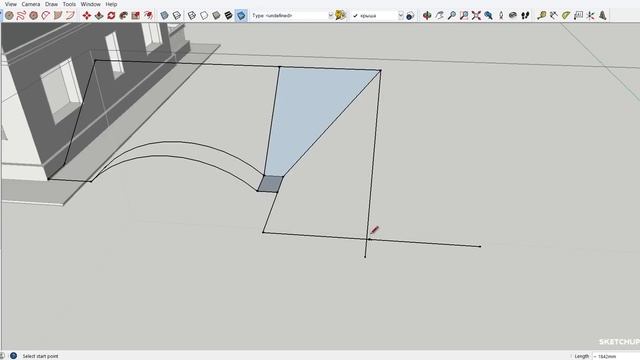Open the Window menu
The width and height of the screenshot is (640, 360).
click(90, 4)
